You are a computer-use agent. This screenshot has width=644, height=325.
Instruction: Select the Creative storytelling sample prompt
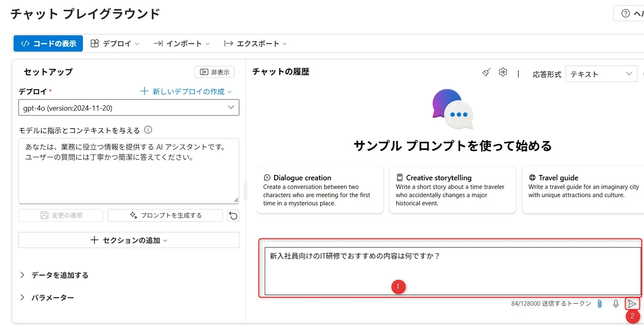[x=452, y=190]
